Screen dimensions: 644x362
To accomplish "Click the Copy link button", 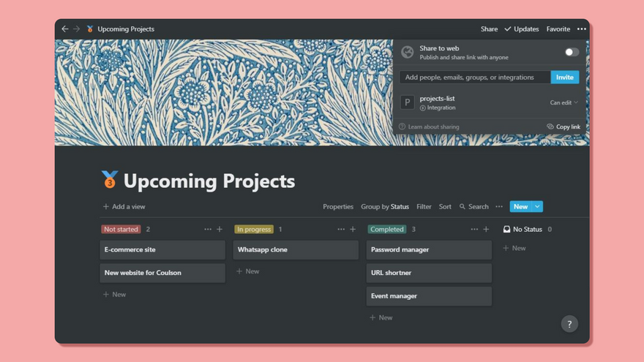I will click(x=563, y=127).
